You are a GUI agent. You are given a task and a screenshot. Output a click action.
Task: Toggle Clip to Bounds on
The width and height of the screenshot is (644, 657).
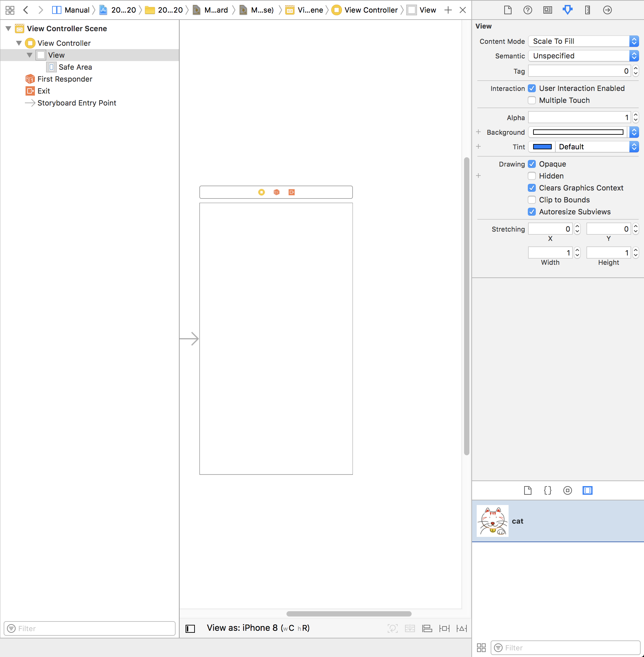click(x=532, y=200)
